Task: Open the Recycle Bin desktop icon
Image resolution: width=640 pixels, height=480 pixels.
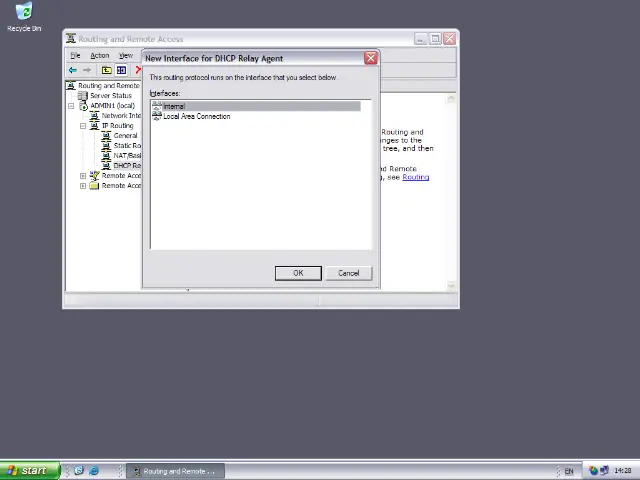Action: coord(23,14)
